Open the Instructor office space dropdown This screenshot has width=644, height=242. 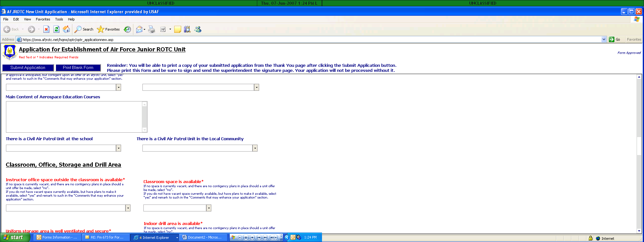point(128,208)
